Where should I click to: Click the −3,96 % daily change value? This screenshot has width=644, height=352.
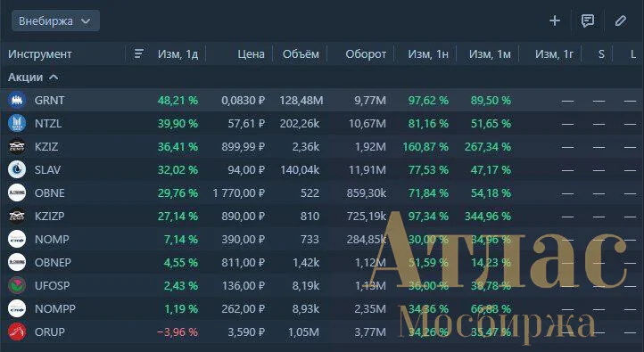click(x=178, y=332)
